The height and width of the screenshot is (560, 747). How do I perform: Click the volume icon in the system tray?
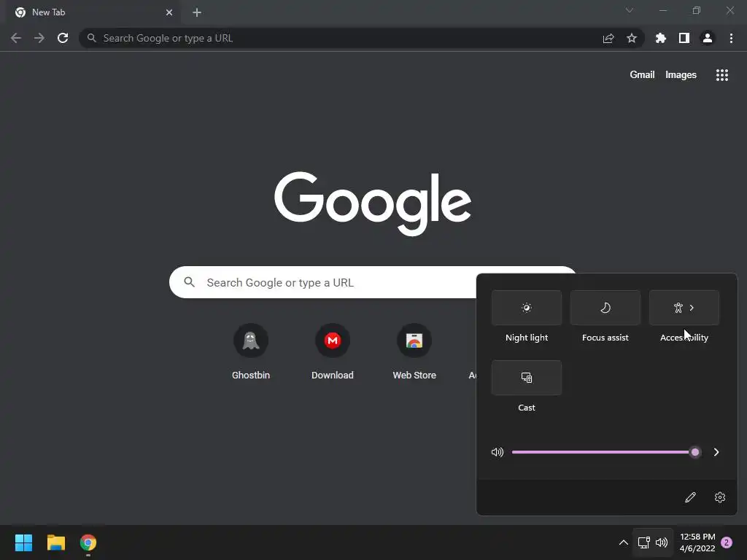pyautogui.click(x=662, y=542)
